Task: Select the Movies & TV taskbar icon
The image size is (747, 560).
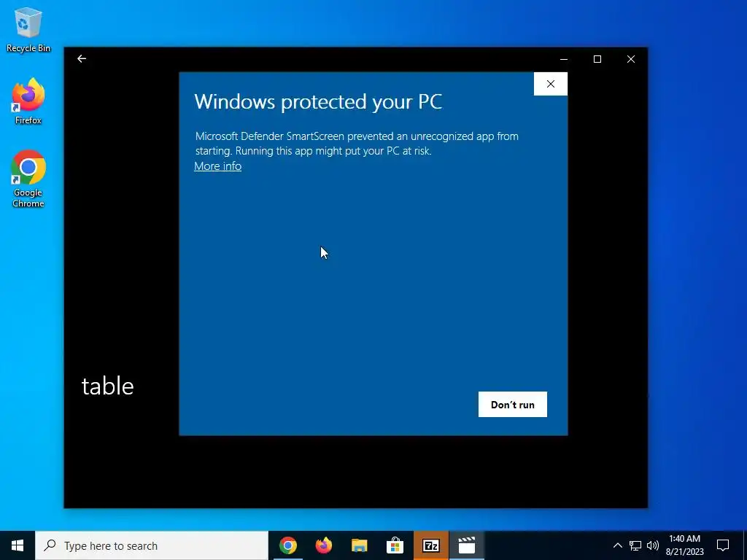Action: click(x=466, y=545)
